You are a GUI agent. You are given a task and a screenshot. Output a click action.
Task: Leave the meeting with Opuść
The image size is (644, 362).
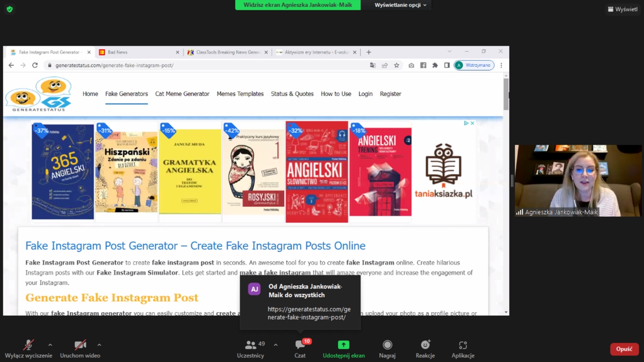624,349
